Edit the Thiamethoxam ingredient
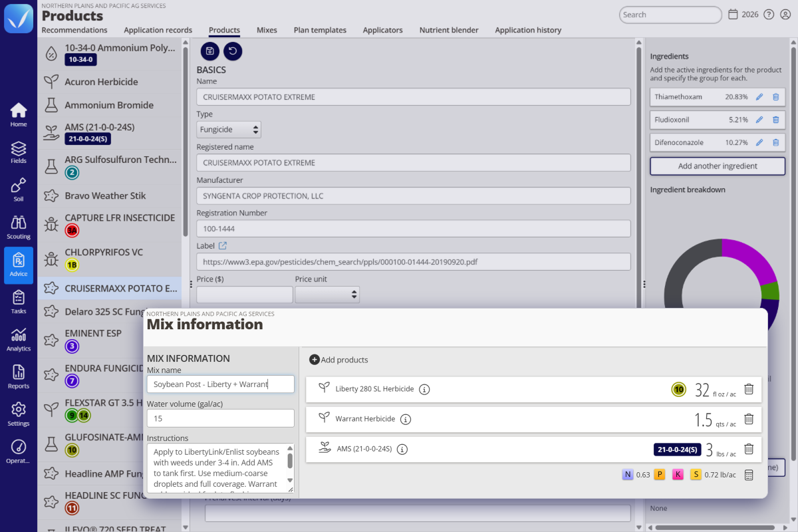 tap(760, 97)
